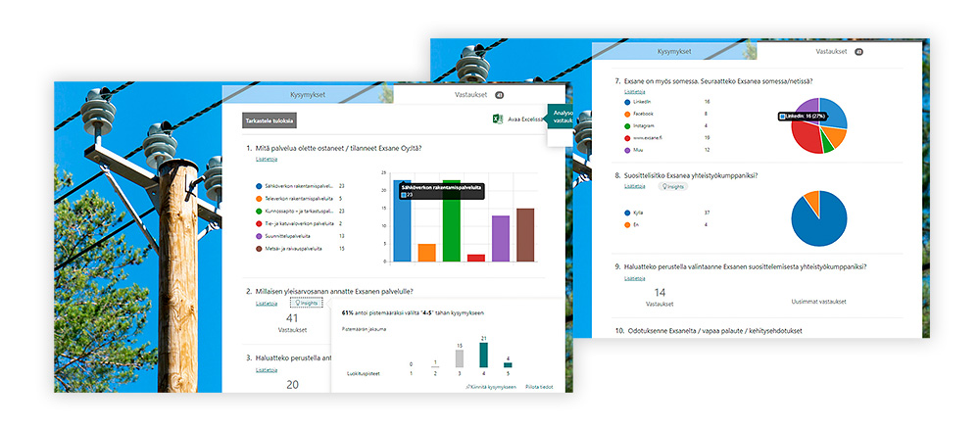Image resolution: width=980 pixels, height=428 pixels.
Task: Open Lisätietoja link under question 3
Action: click(x=267, y=370)
